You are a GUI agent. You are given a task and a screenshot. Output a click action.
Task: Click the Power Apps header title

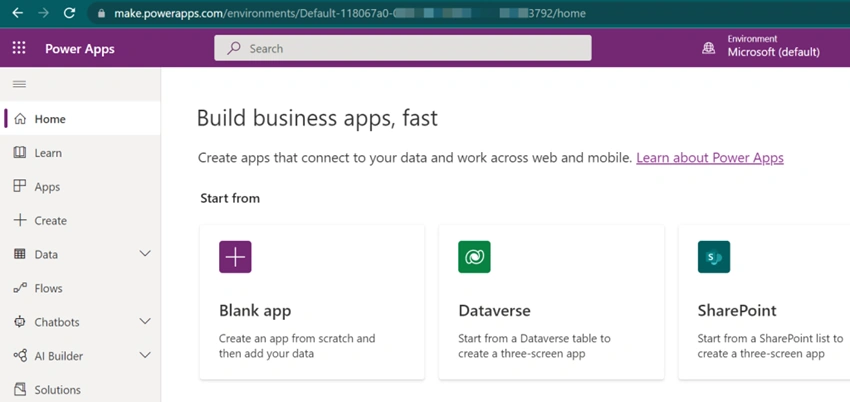[80, 49]
